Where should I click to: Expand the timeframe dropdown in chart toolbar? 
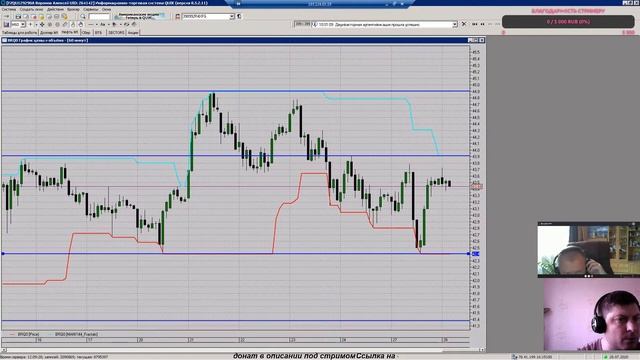point(22,24)
